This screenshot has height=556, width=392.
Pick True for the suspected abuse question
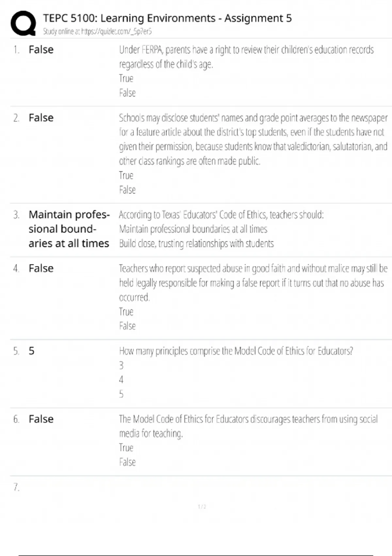pyautogui.click(x=126, y=311)
